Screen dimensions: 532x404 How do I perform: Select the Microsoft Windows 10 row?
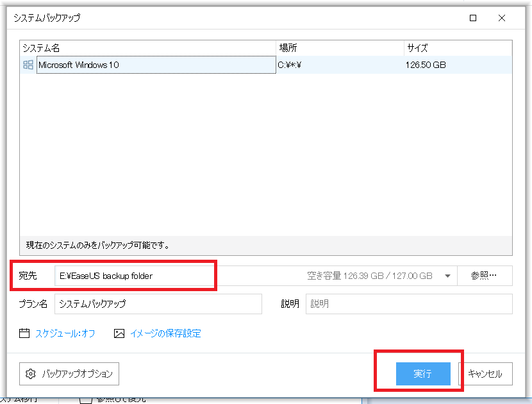pyautogui.click(x=265, y=65)
